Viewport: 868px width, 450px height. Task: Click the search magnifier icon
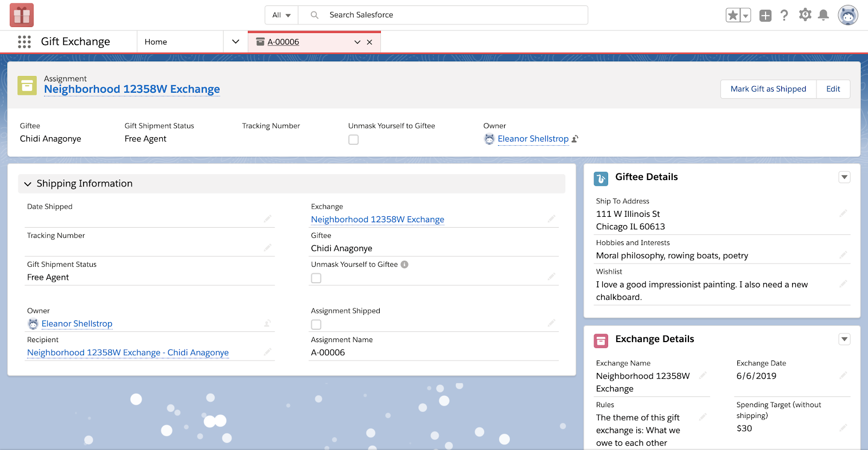click(315, 15)
